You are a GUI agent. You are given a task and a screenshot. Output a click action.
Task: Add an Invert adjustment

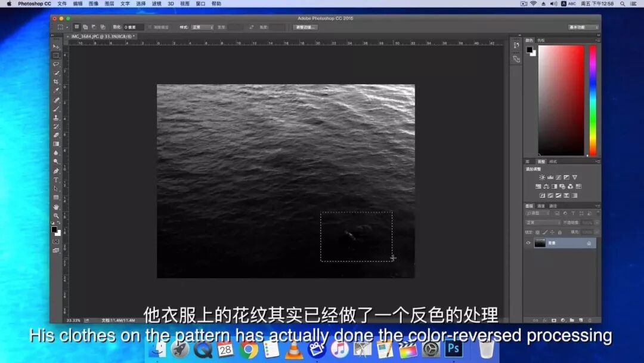[x=542, y=195]
